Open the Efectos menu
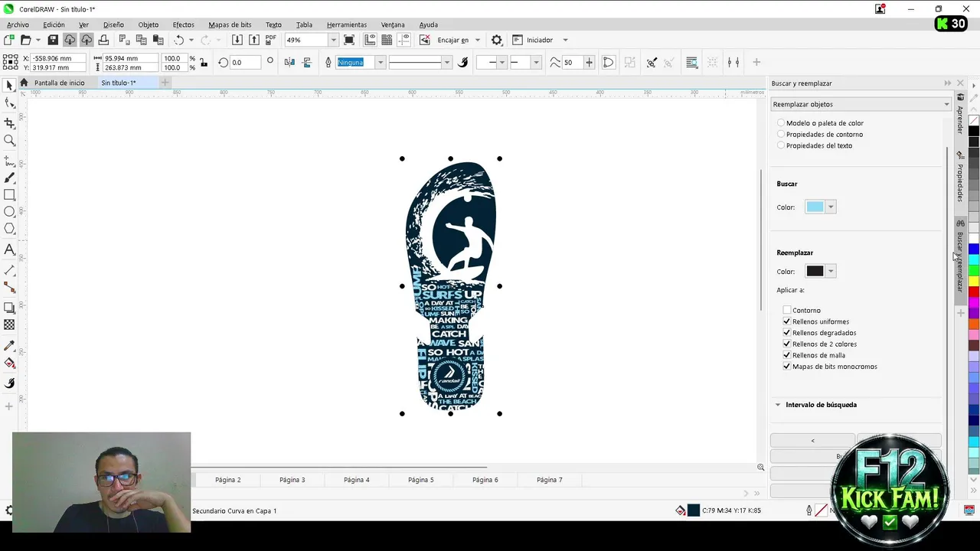 (x=183, y=24)
